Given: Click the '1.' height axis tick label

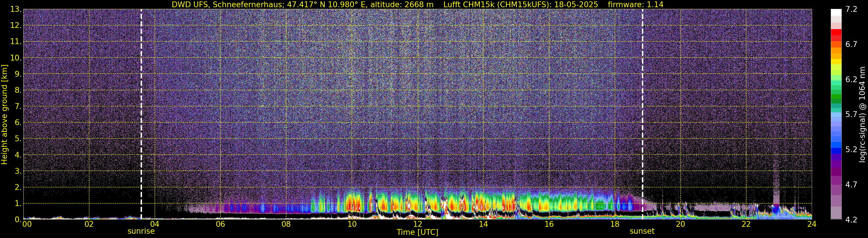Looking at the screenshot, I should [18, 203].
